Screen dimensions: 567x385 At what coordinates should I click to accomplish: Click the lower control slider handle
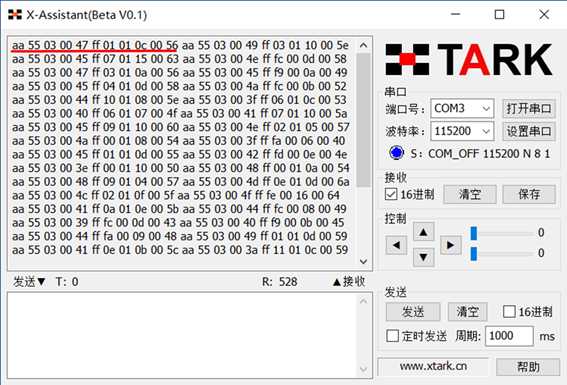tap(474, 253)
